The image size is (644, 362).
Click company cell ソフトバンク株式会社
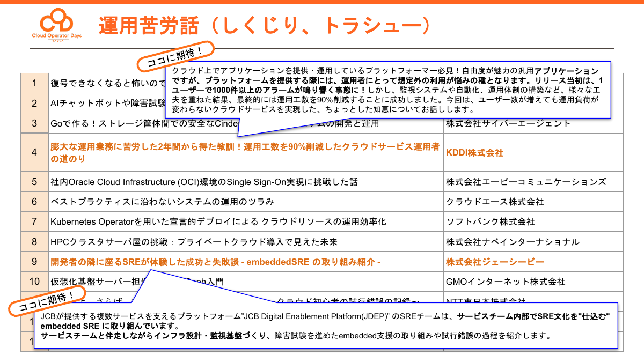point(491,221)
